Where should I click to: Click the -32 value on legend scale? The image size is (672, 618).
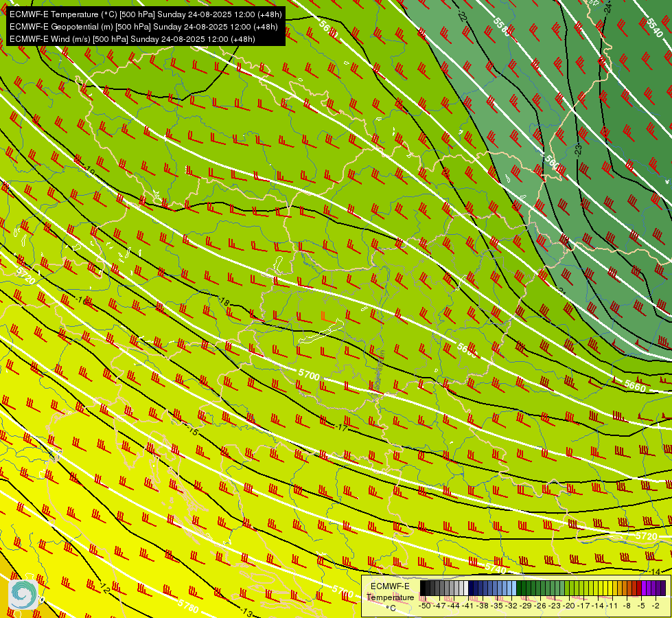pos(511,606)
